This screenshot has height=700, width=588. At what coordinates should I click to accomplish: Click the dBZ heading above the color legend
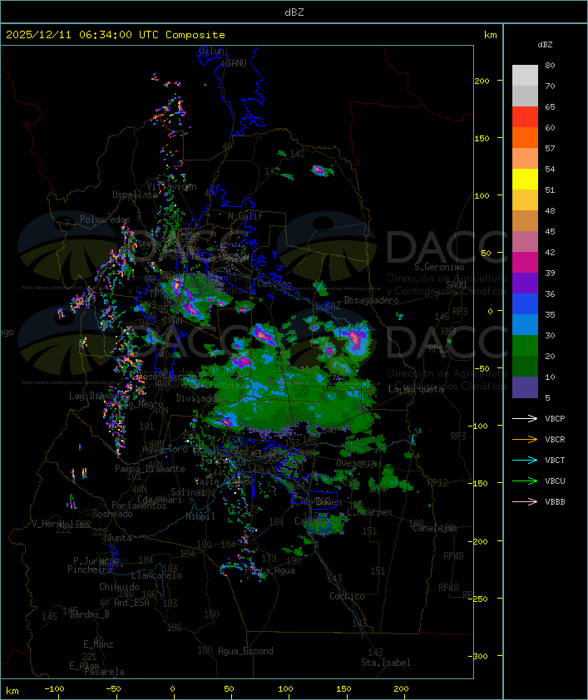click(545, 45)
